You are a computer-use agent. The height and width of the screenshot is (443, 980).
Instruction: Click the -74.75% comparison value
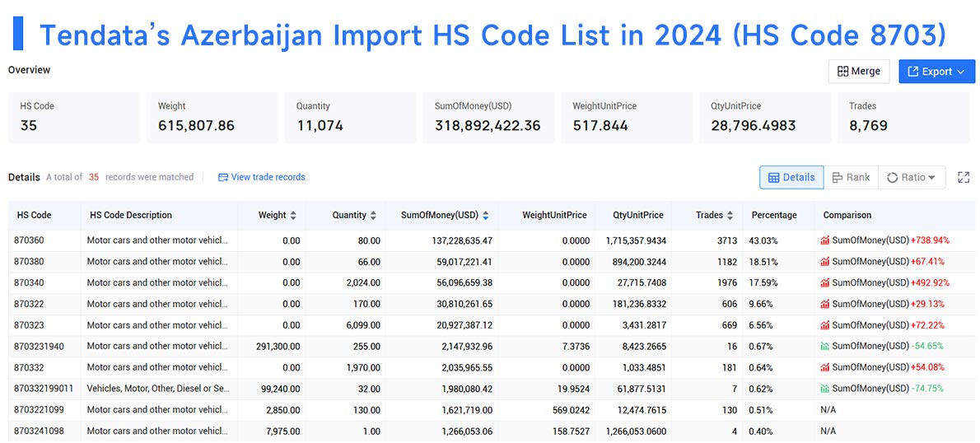click(x=926, y=388)
